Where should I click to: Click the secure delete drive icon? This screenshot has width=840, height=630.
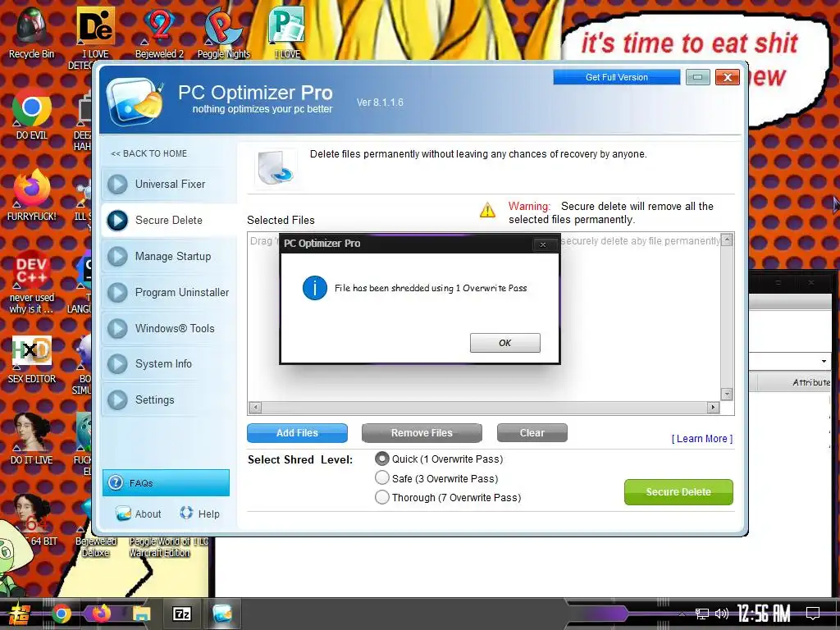coord(276,167)
